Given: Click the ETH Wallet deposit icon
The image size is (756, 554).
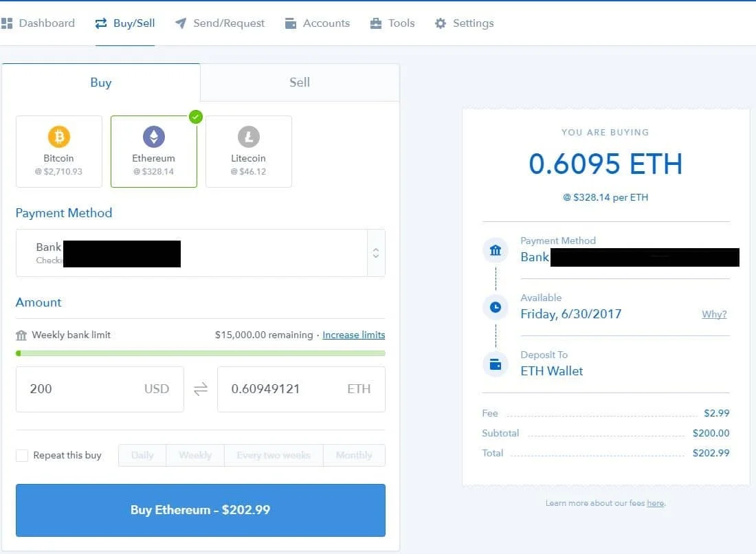Looking at the screenshot, I should pyautogui.click(x=496, y=364).
